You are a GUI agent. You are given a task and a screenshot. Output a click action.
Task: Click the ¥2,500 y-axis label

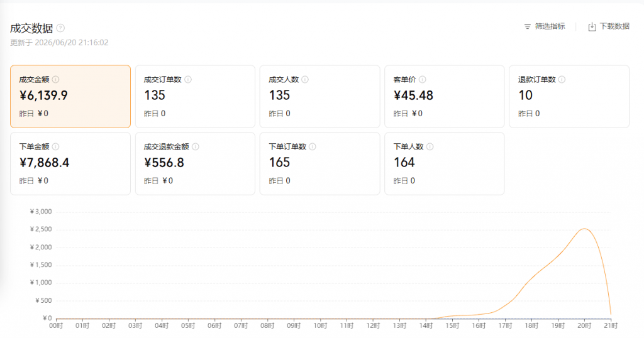41,229
